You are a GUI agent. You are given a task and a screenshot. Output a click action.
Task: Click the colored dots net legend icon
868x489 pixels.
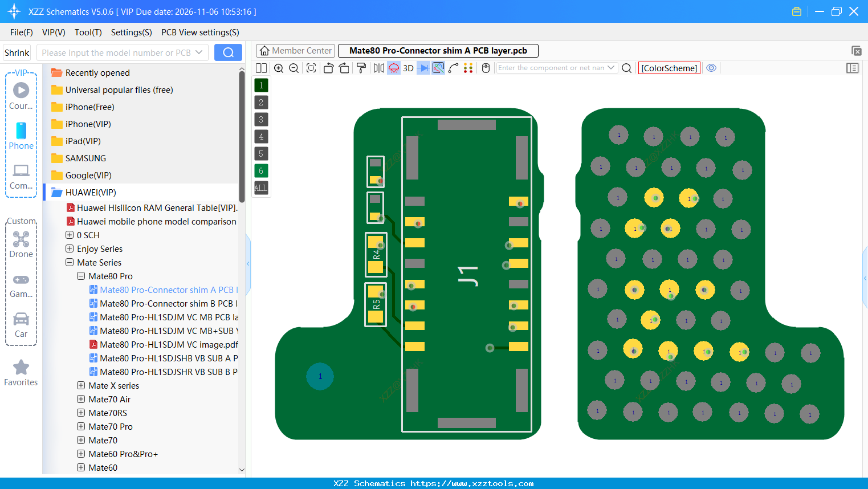tap(467, 68)
